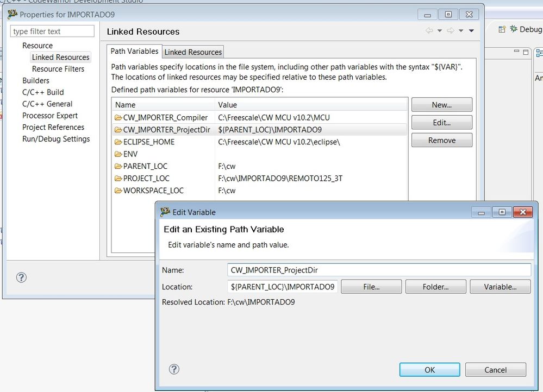543x392 pixels.
Task: Select the ENV variable name
Action: (130, 154)
